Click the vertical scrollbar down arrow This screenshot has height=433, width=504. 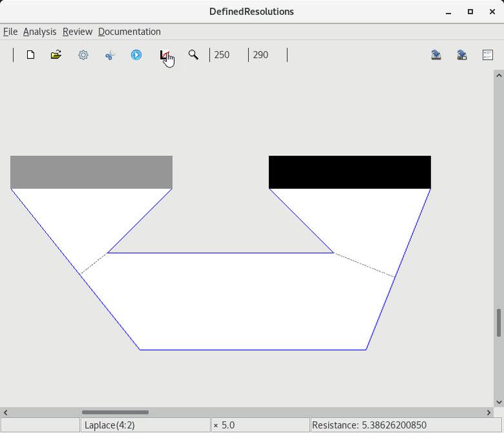coord(499,402)
